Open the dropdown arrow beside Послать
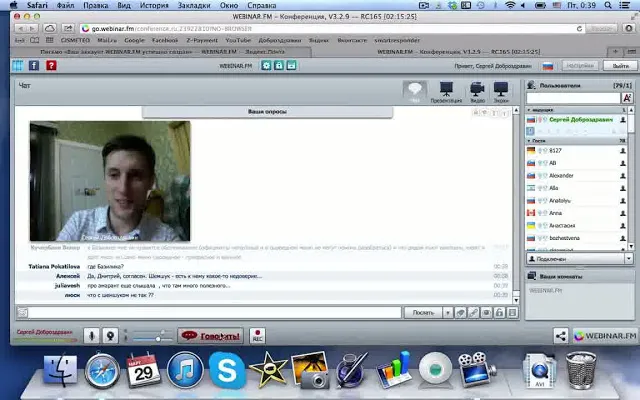This screenshot has width=640, height=400. pos(448,313)
